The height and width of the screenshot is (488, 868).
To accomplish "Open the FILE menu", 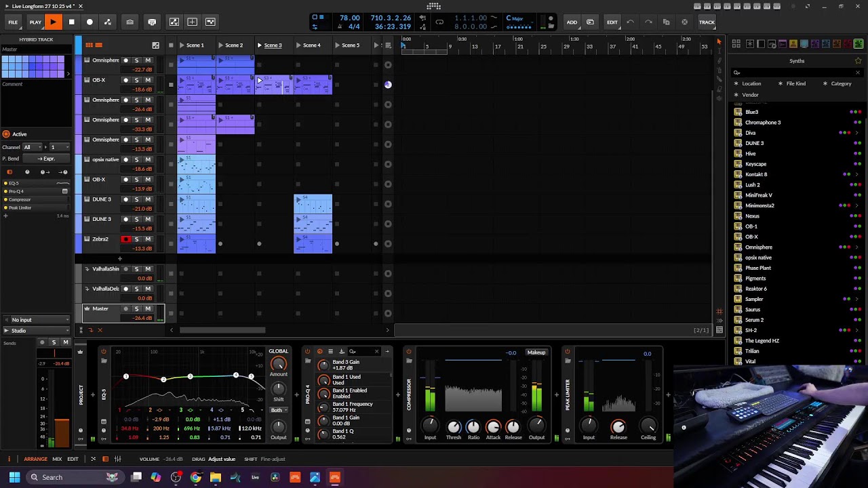I will [13, 22].
